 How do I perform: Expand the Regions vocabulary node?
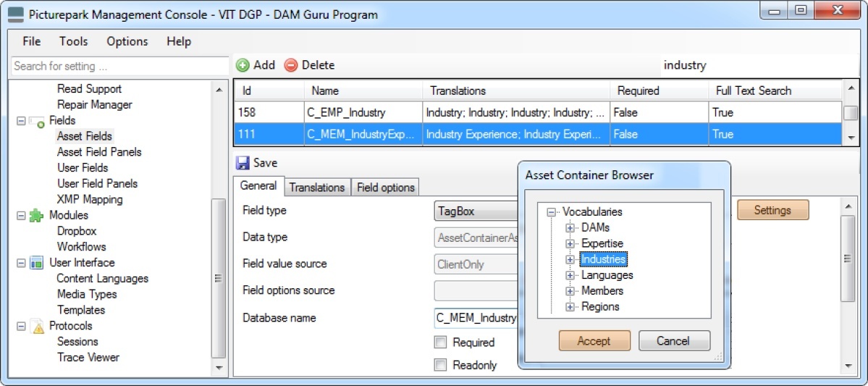click(x=570, y=307)
